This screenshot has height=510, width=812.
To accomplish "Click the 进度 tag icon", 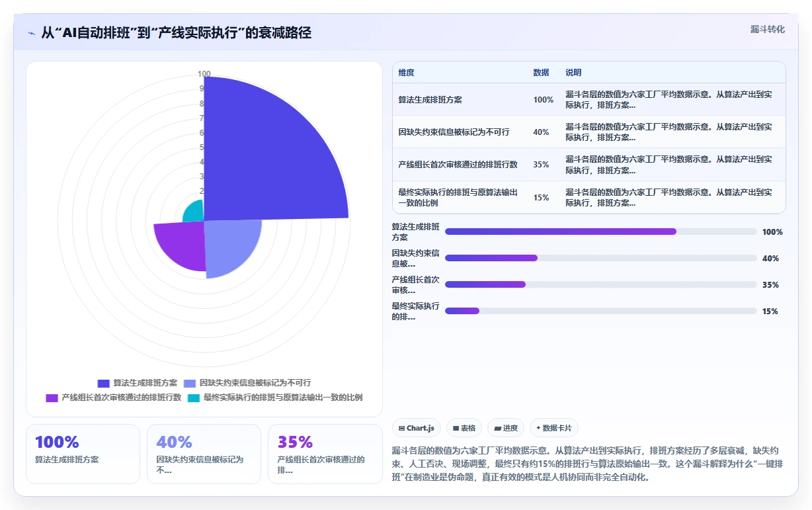I will (x=497, y=428).
